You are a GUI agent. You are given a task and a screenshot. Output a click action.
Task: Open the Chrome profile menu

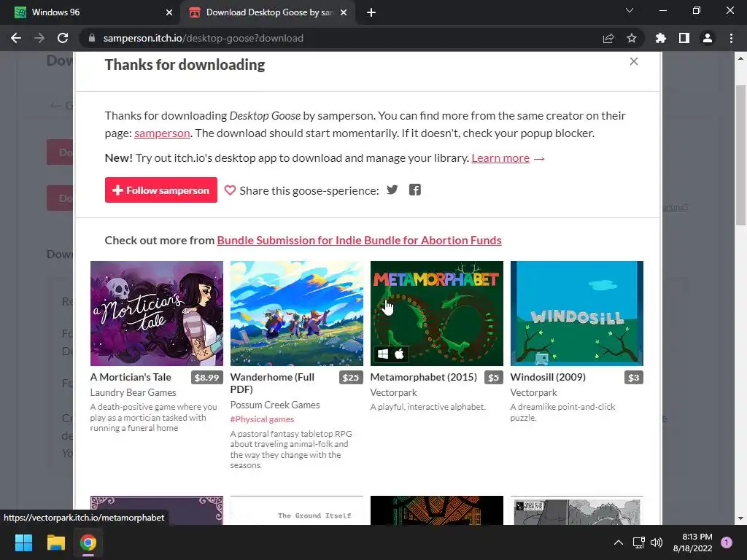(708, 38)
